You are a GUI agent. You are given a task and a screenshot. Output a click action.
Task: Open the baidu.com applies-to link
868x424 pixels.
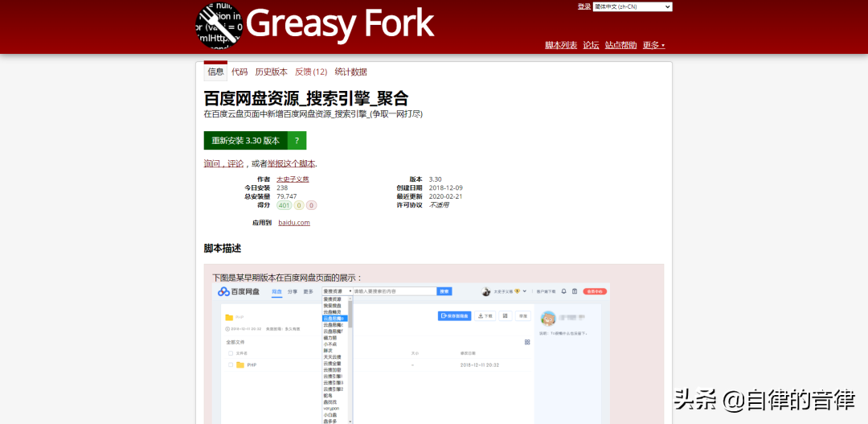[x=294, y=222]
